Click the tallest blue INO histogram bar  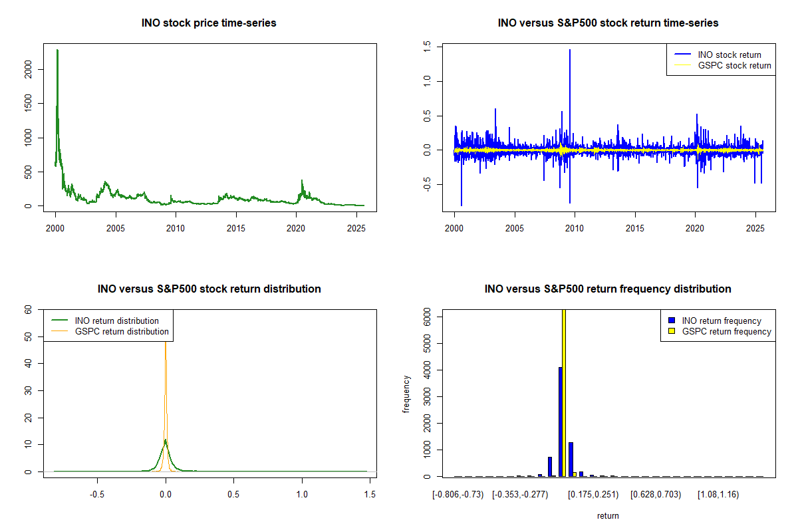coord(560,421)
